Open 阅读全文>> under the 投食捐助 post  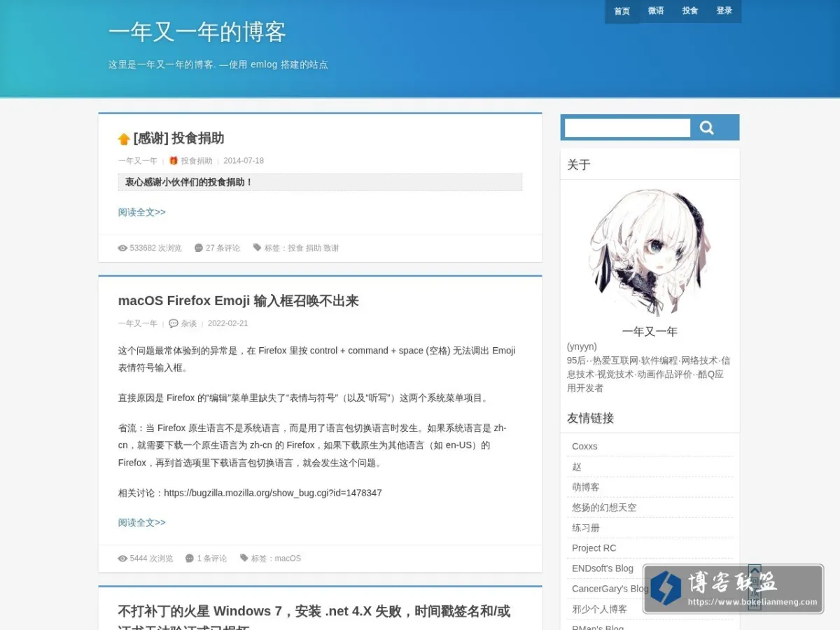click(x=142, y=212)
